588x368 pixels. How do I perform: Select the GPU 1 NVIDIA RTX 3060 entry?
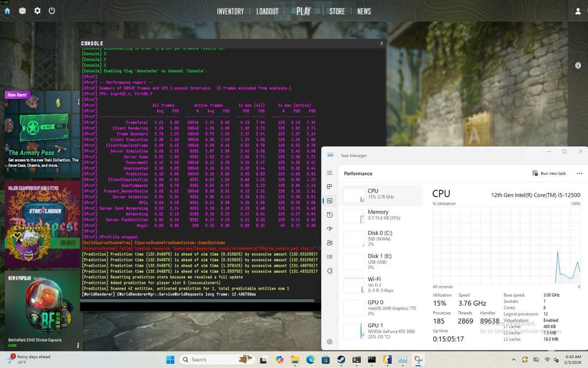tap(381, 331)
